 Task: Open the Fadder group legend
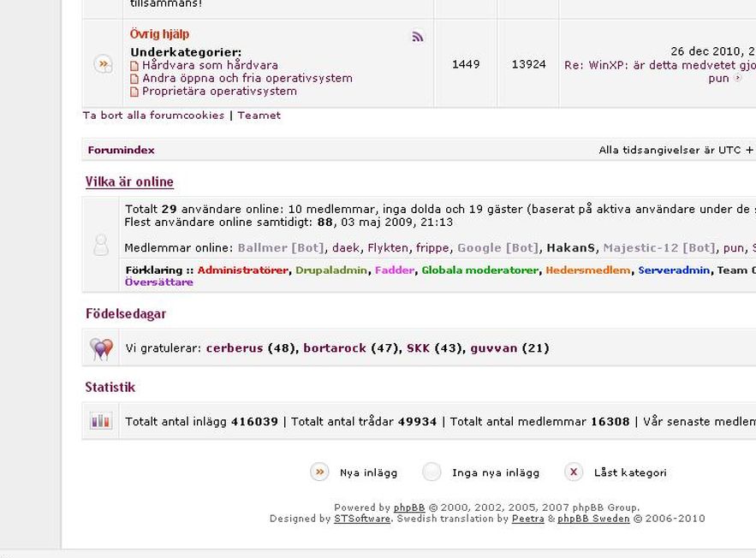(395, 270)
